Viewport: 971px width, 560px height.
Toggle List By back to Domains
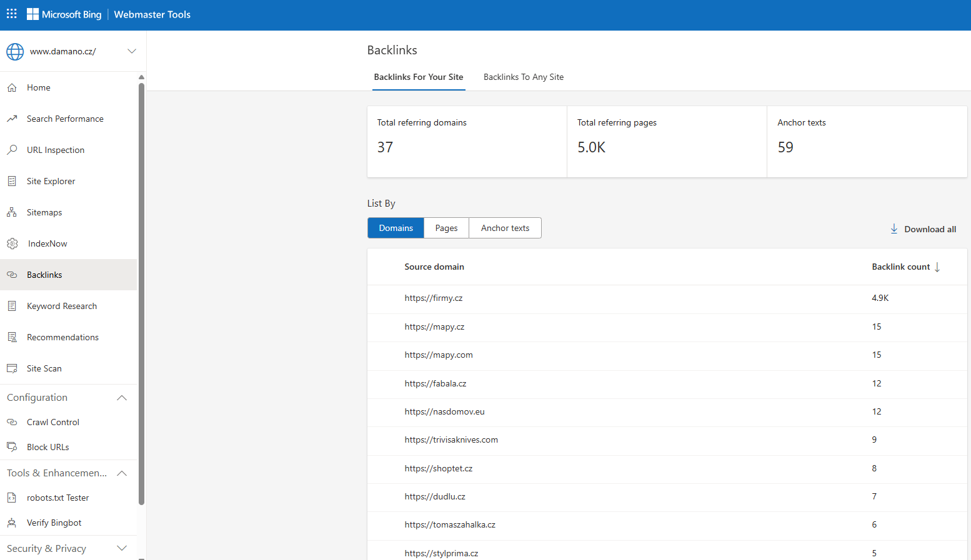click(x=396, y=228)
